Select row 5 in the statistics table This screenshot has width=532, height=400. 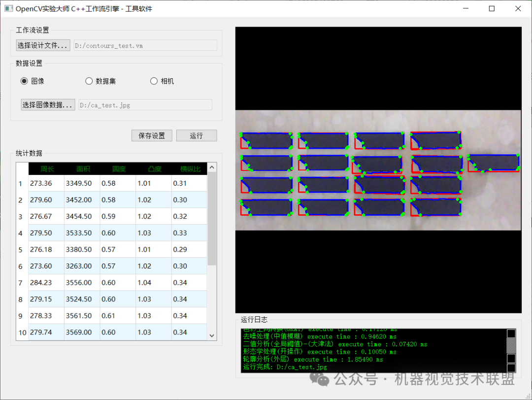[x=99, y=249]
